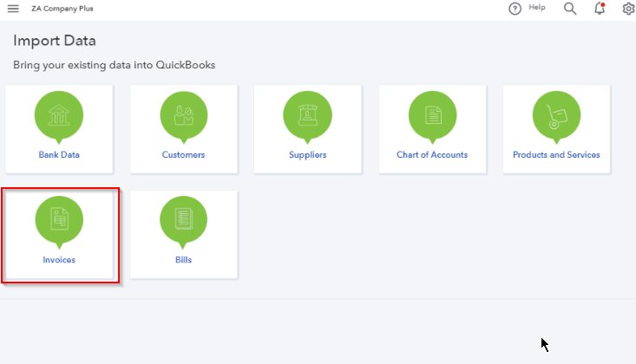
Task: Select the Products and Services cart icon
Action: click(556, 116)
